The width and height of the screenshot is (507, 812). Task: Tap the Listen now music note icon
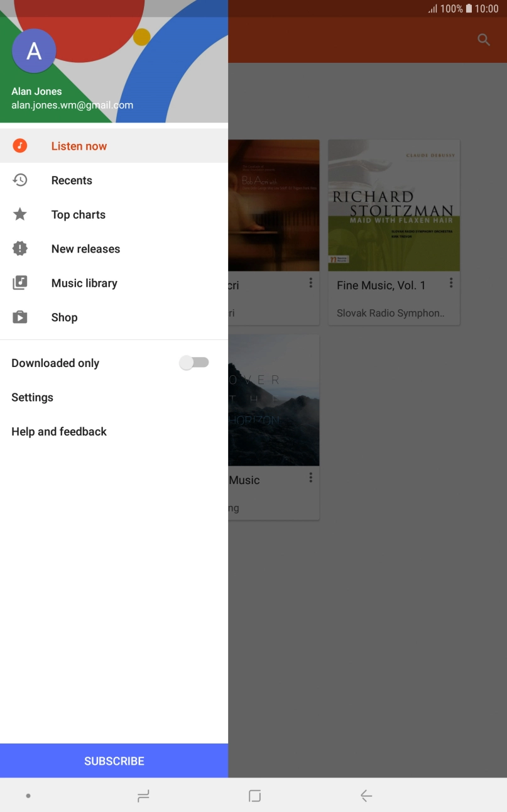[x=20, y=146]
